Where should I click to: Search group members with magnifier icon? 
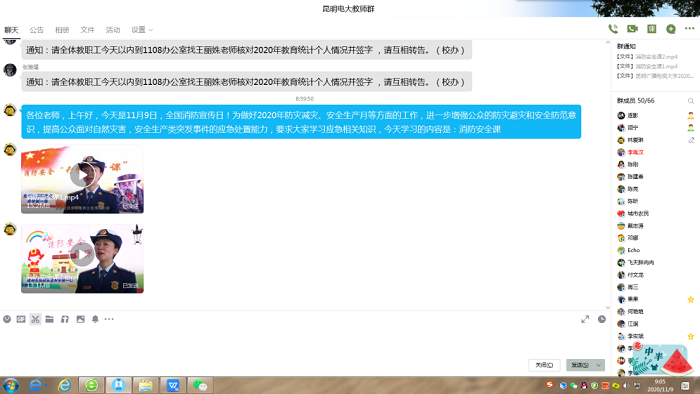click(691, 101)
